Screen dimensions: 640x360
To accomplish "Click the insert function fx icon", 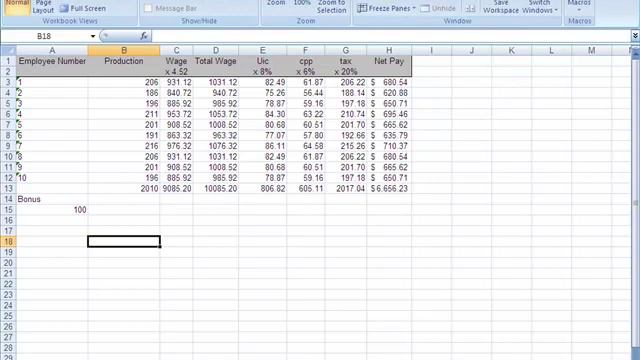I will click(144, 36).
